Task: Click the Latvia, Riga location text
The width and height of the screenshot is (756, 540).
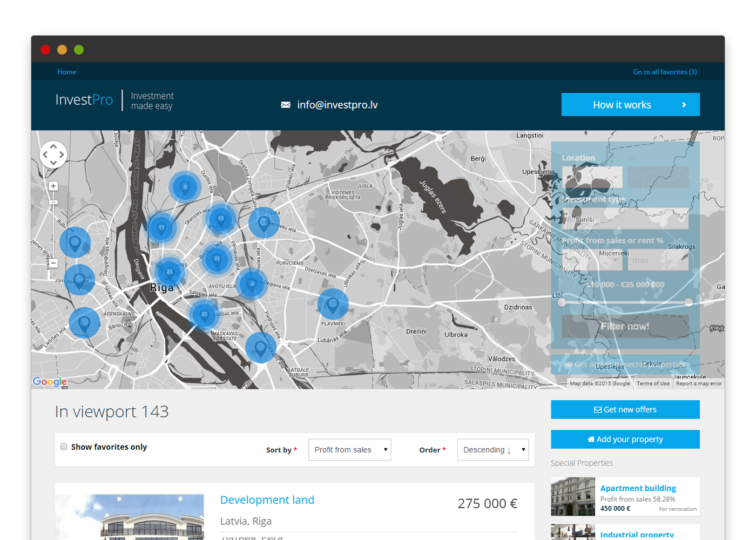Action: coord(246,521)
